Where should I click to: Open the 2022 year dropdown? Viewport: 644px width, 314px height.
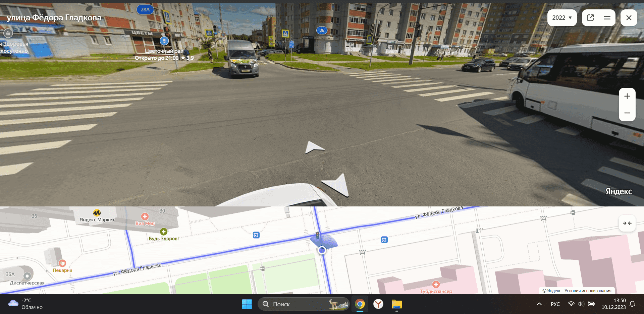coord(562,18)
